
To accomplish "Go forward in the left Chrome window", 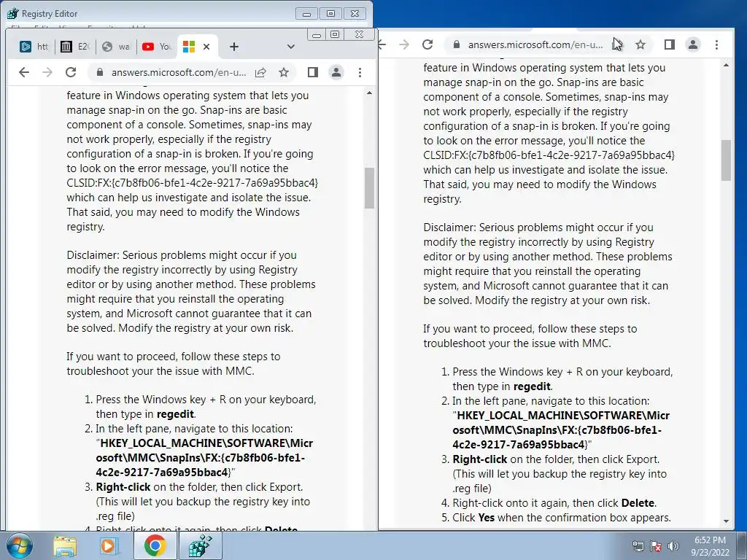I will (x=47, y=72).
